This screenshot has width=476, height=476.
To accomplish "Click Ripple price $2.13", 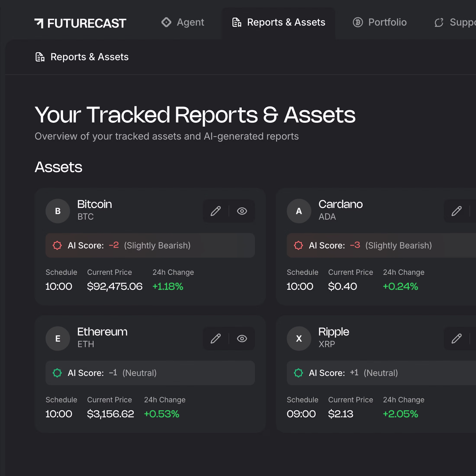I will [341, 414].
